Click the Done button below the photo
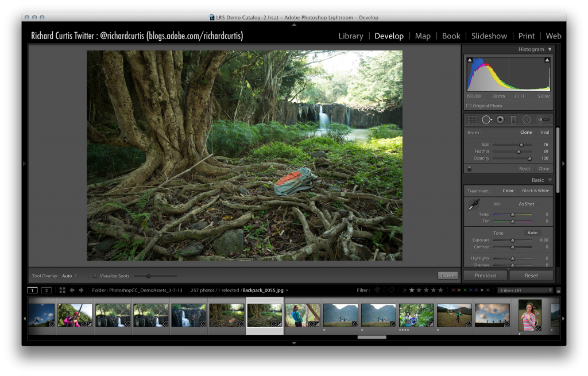588x376 pixels. pyautogui.click(x=447, y=276)
